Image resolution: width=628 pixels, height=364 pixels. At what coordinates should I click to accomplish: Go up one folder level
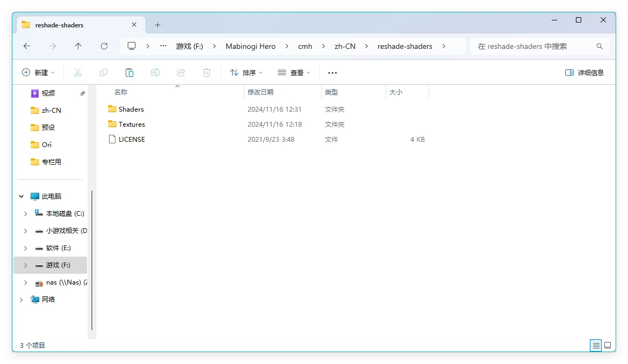point(78,46)
